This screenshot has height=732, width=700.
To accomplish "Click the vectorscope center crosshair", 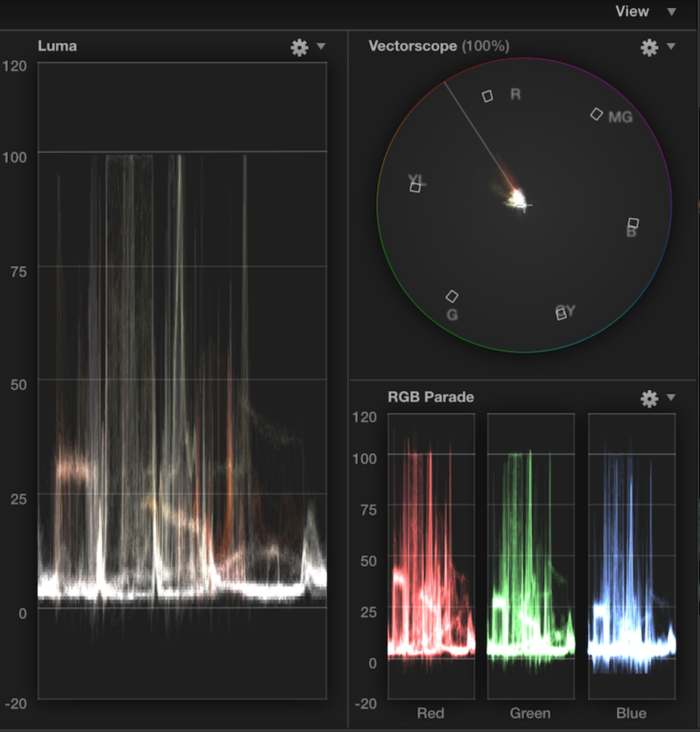I will click(x=524, y=205).
